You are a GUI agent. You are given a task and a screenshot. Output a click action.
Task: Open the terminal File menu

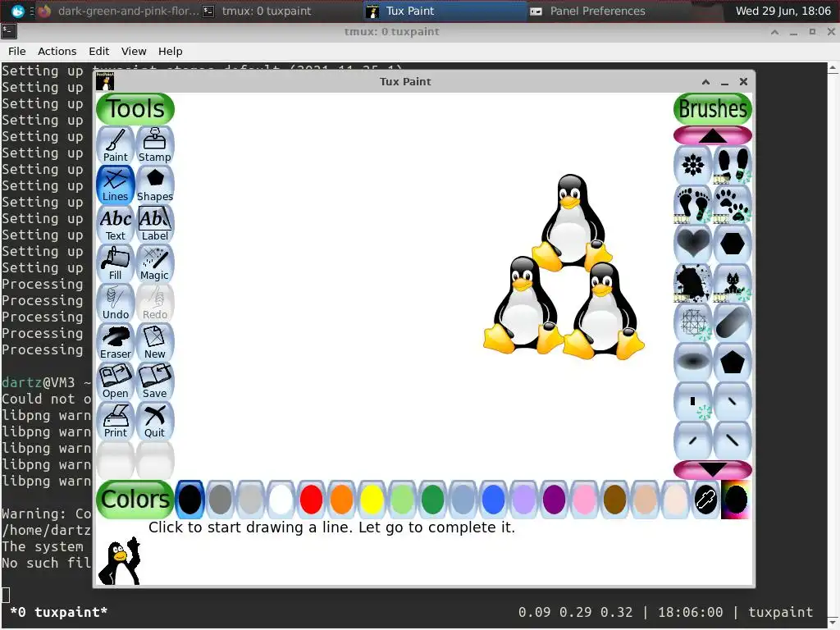(16, 52)
